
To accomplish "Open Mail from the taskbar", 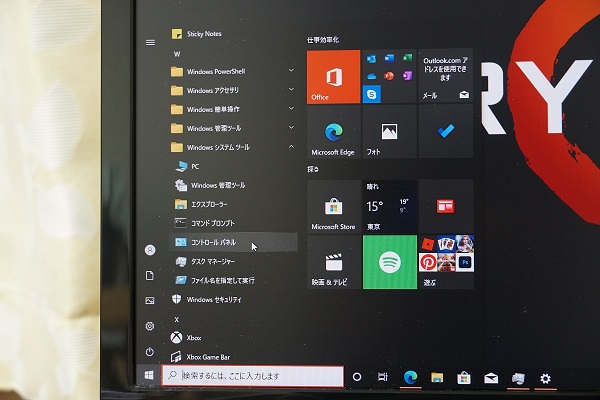I will 491,379.
